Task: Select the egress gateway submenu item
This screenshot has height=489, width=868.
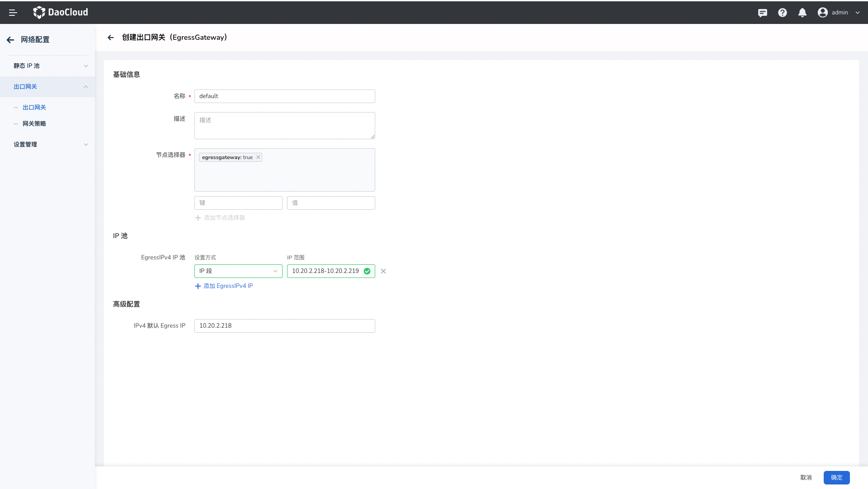Action: coord(34,108)
